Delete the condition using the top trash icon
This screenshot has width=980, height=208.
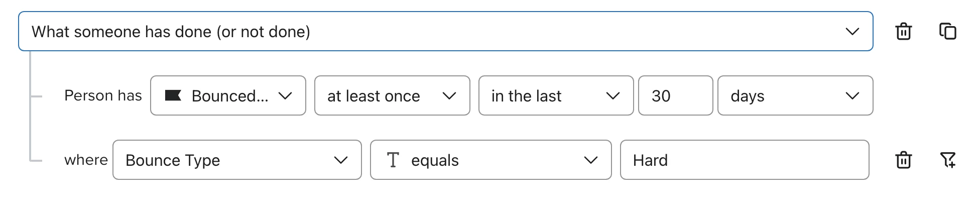903,31
